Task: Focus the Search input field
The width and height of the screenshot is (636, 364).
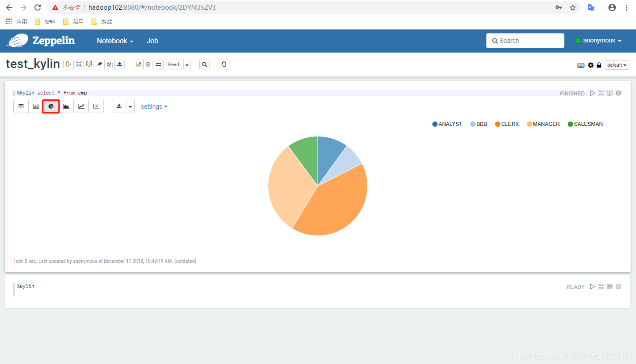Action: click(525, 41)
